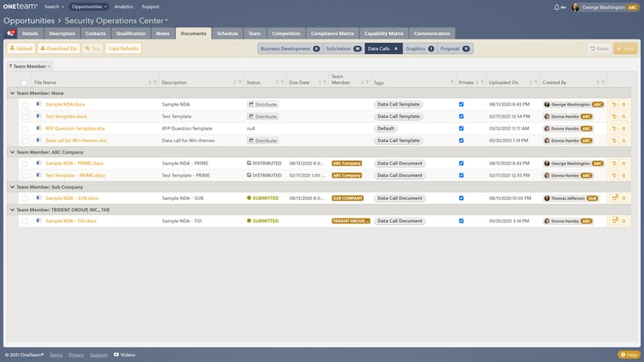The height and width of the screenshot is (362, 644).
Task: Click restore icon for Data call for Win themes row
Action: [x=614, y=140]
